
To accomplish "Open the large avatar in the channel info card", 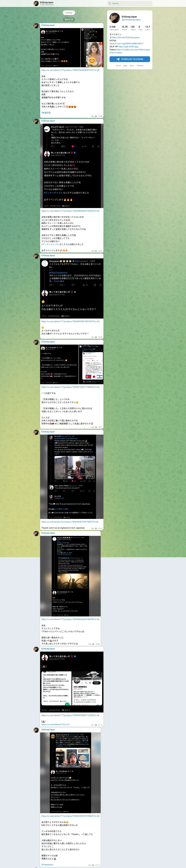I will pos(114,18).
